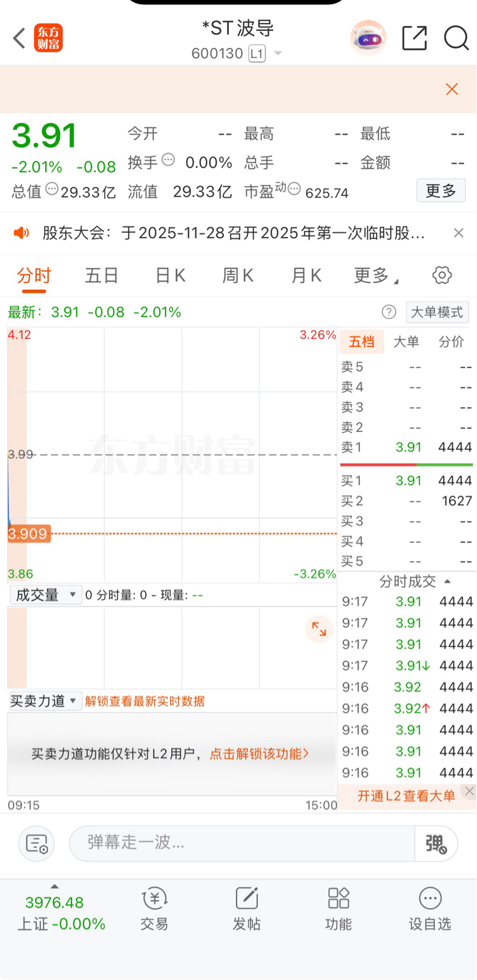Switch to 月K tab
The height and width of the screenshot is (980, 477).
(306, 275)
